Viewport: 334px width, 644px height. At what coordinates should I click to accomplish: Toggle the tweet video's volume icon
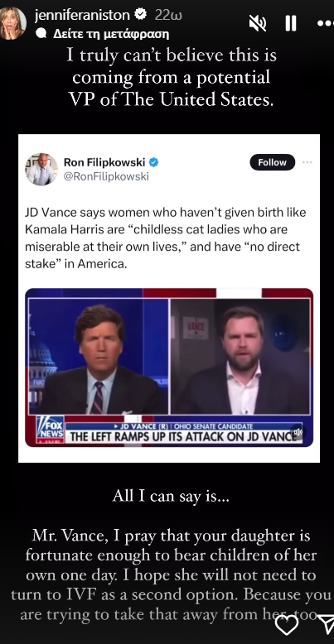(298, 431)
